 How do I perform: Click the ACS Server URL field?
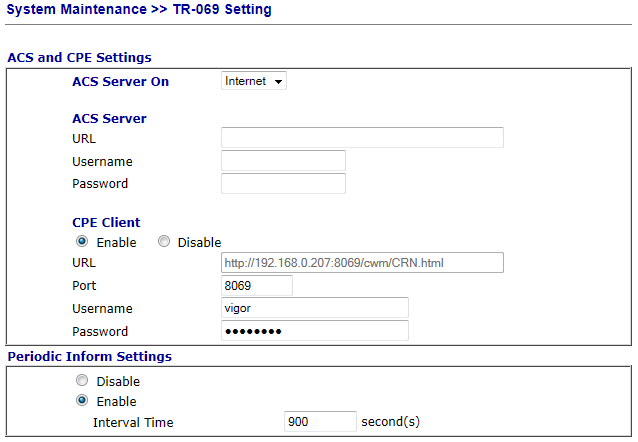tap(362, 138)
